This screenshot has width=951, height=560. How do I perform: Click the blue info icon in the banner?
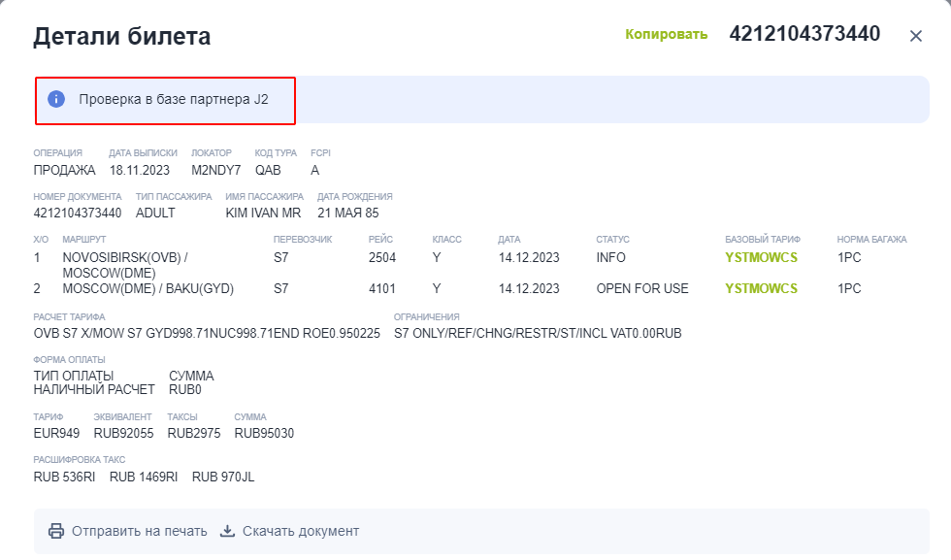[x=56, y=99]
